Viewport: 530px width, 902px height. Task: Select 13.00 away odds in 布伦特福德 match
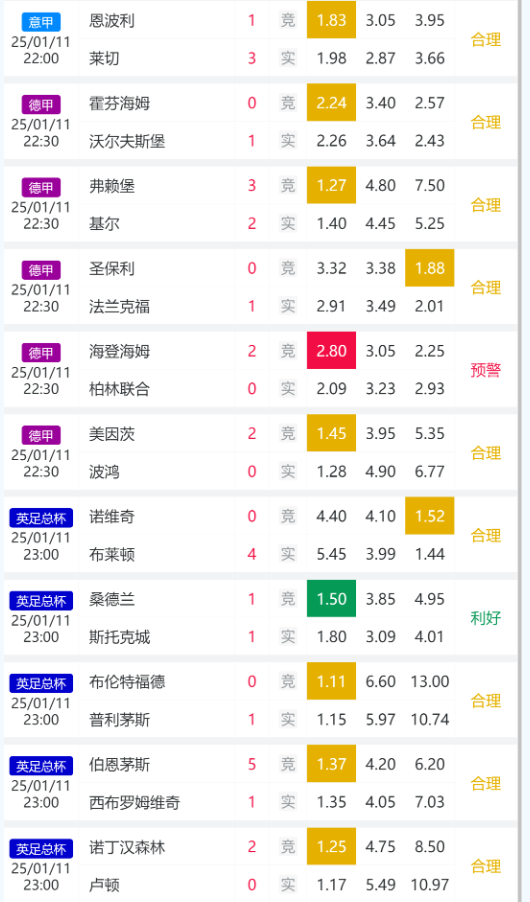coord(430,682)
